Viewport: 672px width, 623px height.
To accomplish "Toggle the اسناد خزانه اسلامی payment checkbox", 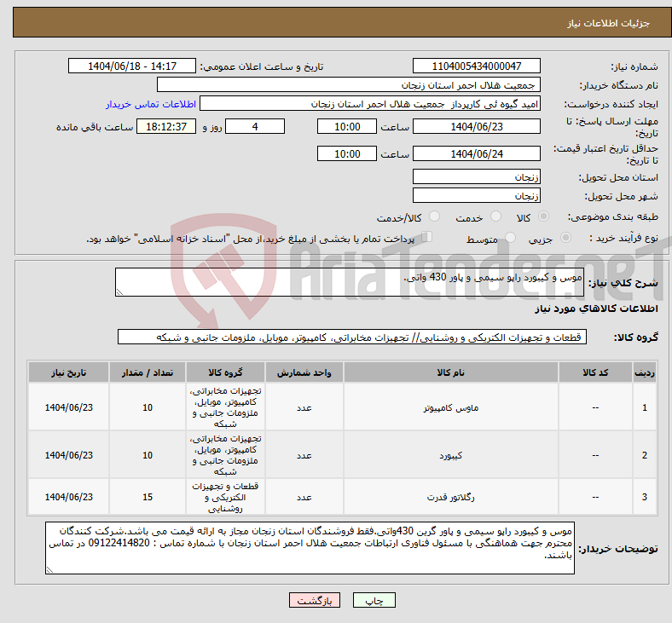I will click(x=427, y=237).
